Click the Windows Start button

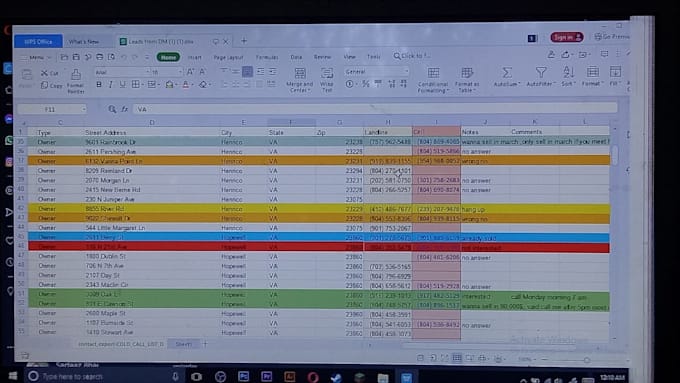click(12, 376)
